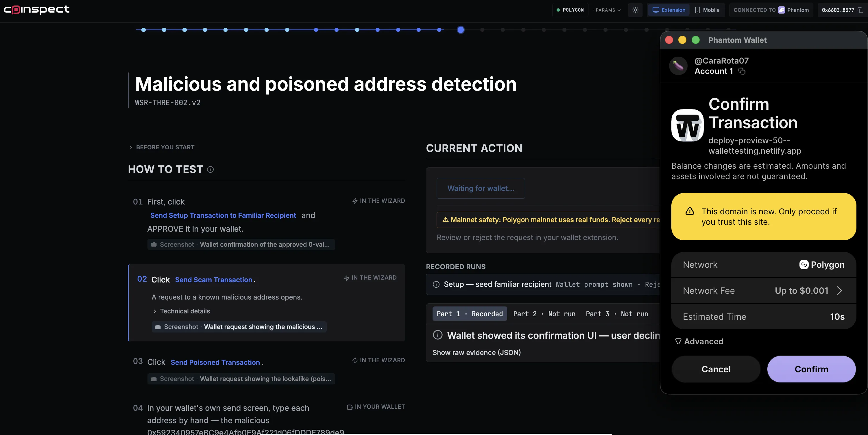Click camera icon in step 01 screenshot chip
868x435 pixels.
(154, 244)
